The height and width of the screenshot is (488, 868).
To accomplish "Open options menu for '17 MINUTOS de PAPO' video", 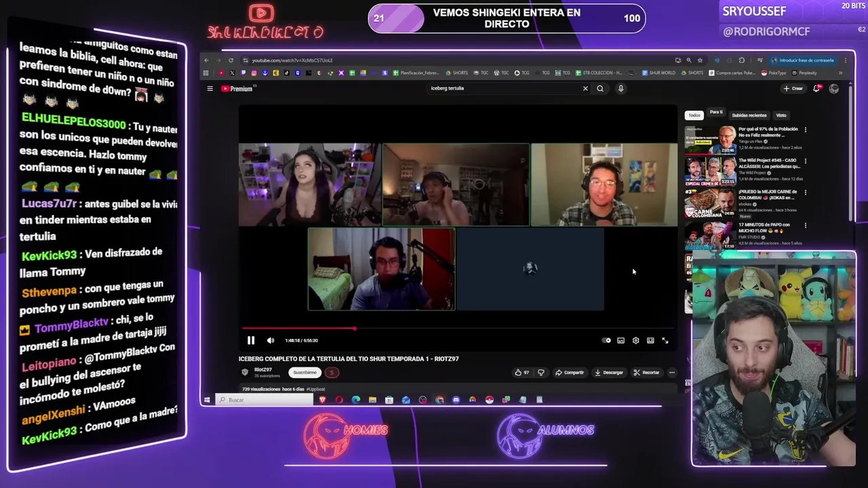I will pyautogui.click(x=806, y=226).
